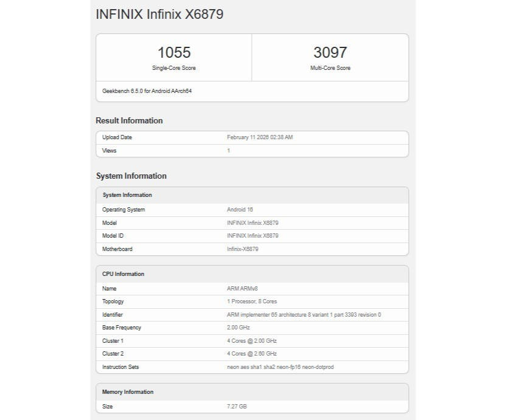Click Geekbench 6.5.0 for Android AArch64 text
514x420 pixels.
click(147, 91)
